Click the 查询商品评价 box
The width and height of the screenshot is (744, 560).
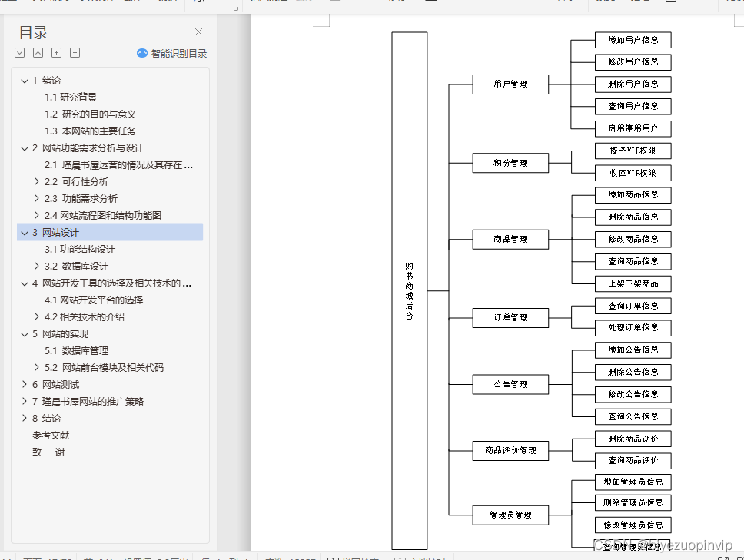tap(633, 460)
